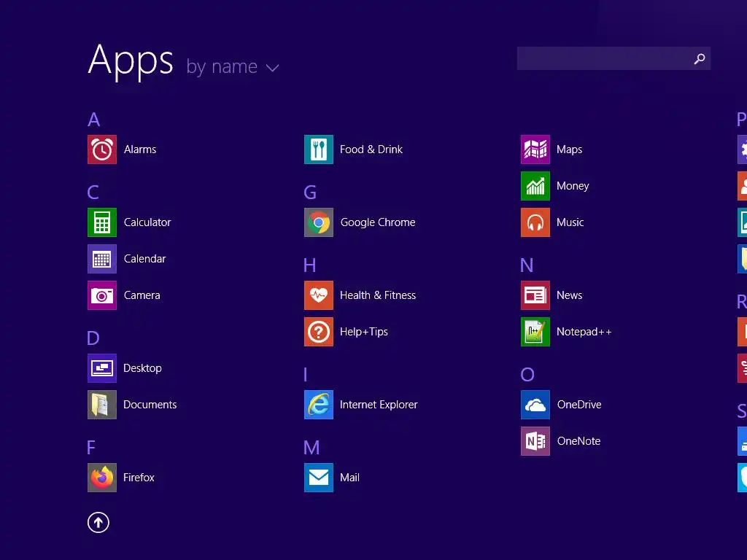Click the 'Calendar' label text
The width and height of the screenshot is (747, 560).
pyautogui.click(x=145, y=259)
